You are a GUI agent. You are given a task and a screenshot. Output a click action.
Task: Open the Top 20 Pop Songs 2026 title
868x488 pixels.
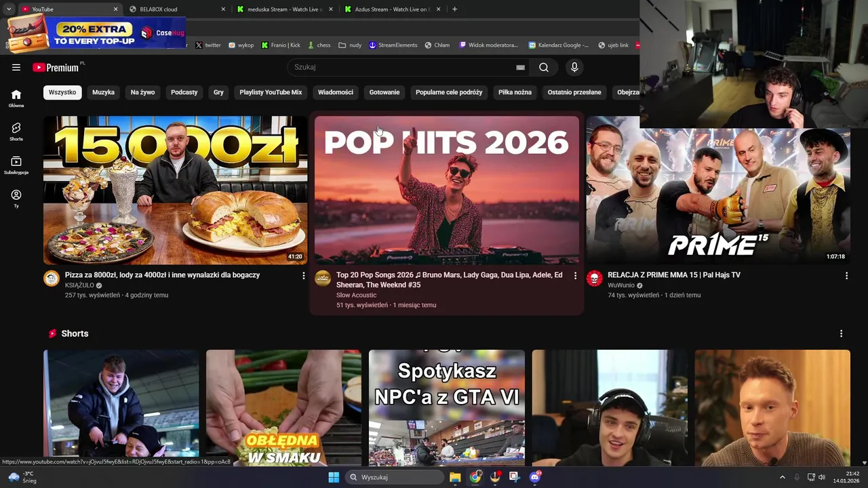point(449,280)
